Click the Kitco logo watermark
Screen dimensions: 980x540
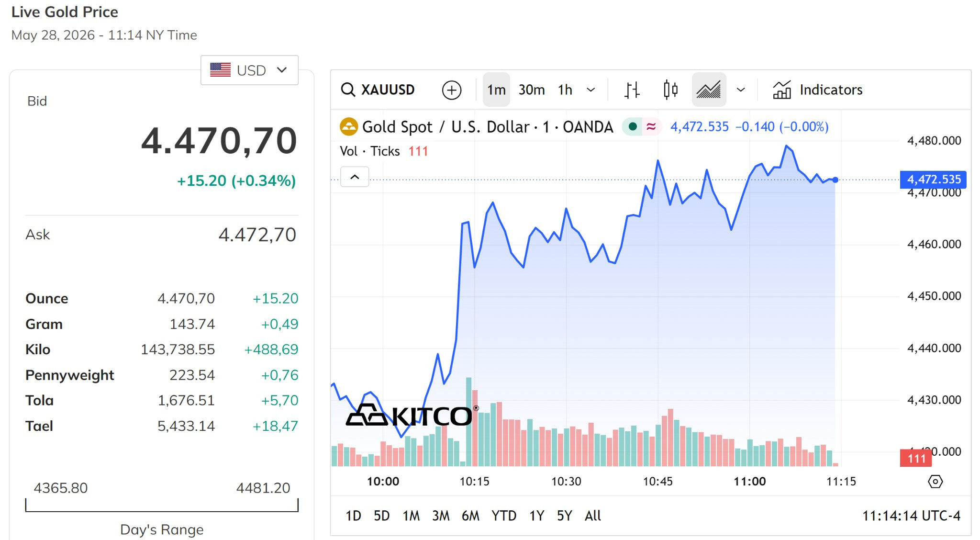pyautogui.click(x=411, y=415)
